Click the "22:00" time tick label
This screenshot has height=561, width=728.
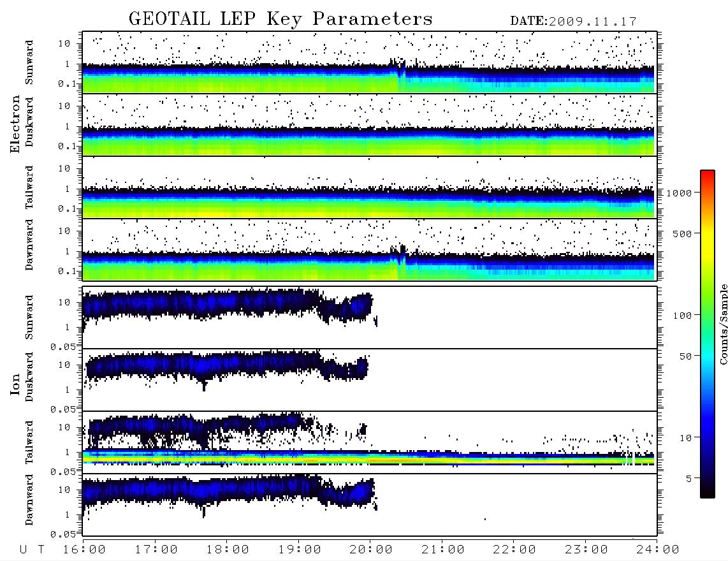[x=514, y=550]
